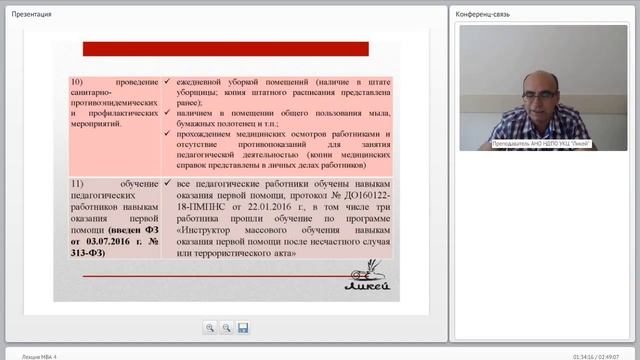Click the right magnifier zoom icon
640x360 pixels.
[227, 328]
